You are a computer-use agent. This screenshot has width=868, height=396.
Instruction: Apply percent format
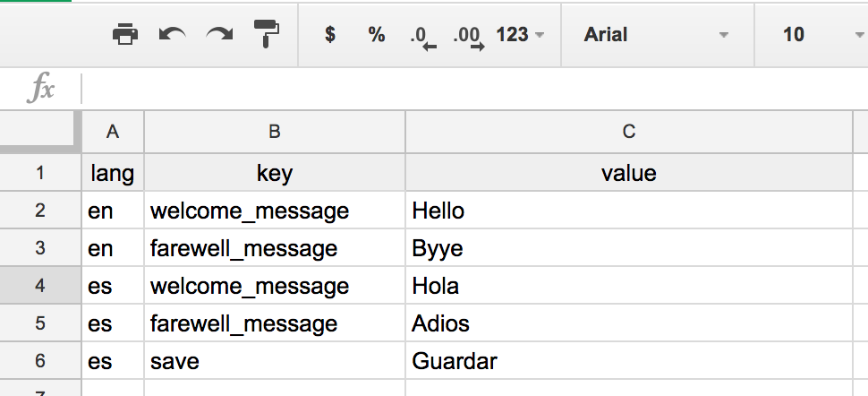pyautogui.click(x=377, y=35)
